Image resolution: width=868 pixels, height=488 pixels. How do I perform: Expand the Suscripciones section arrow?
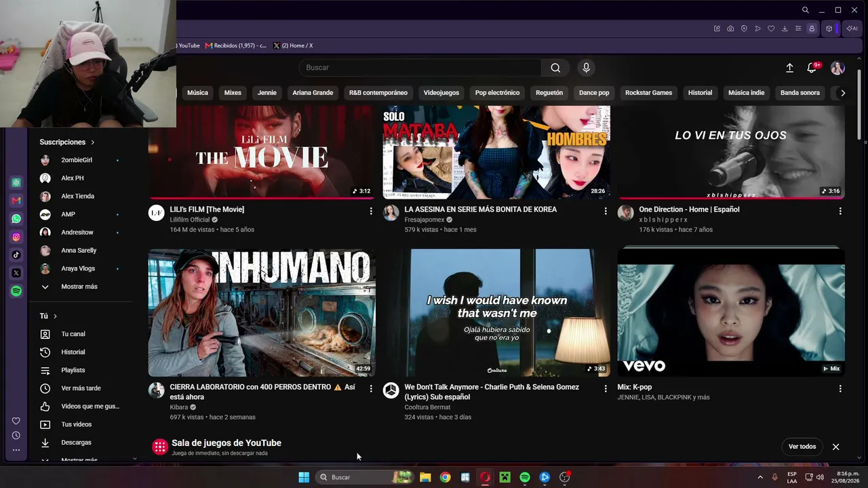tap(92, 142)
